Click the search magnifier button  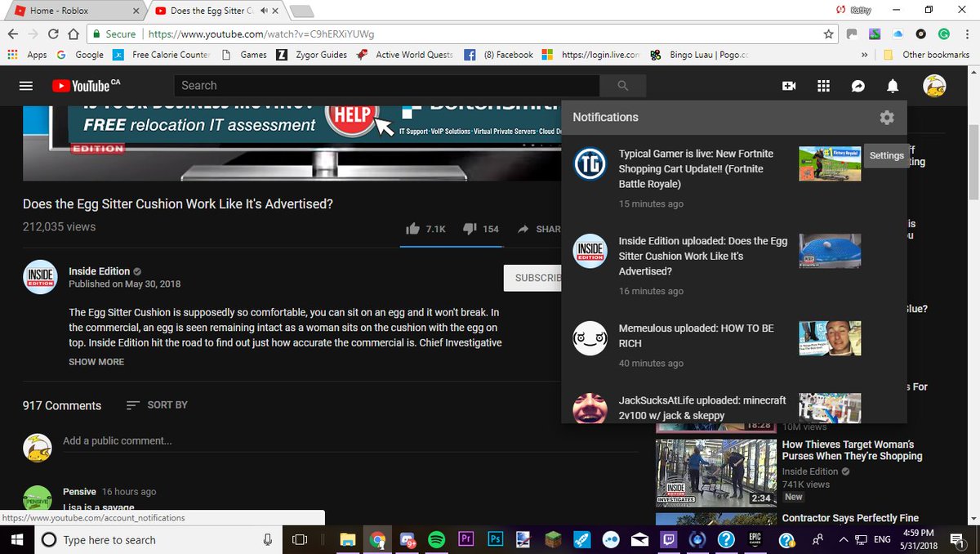pyautogui.click(x=623, y=86)
